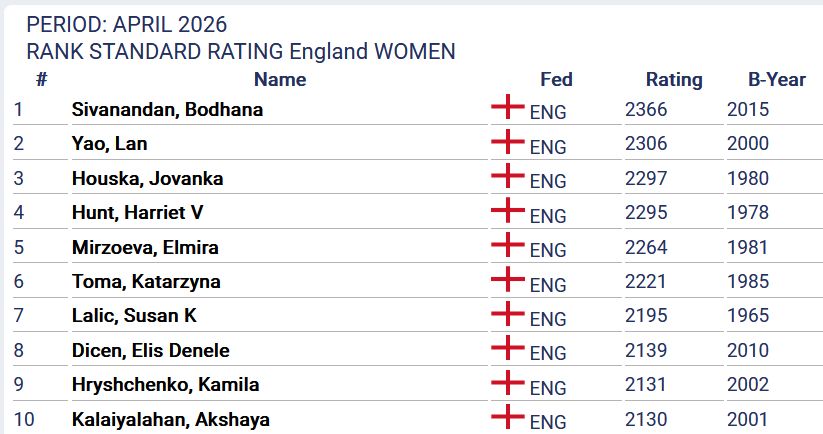The width and height of the screenshot is (823, 434).
Task: Open Yao, Lan player profile
Action: click(109, 144)
